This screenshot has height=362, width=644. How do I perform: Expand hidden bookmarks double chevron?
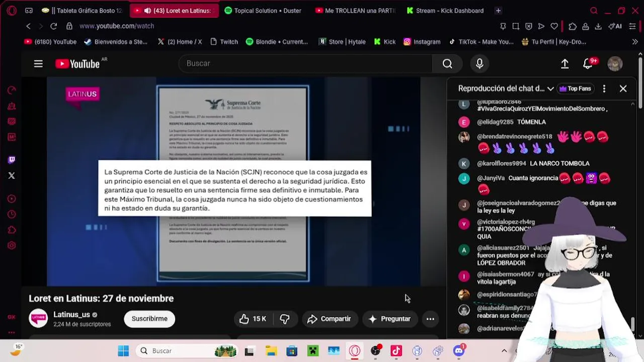[x=634, y=42]
